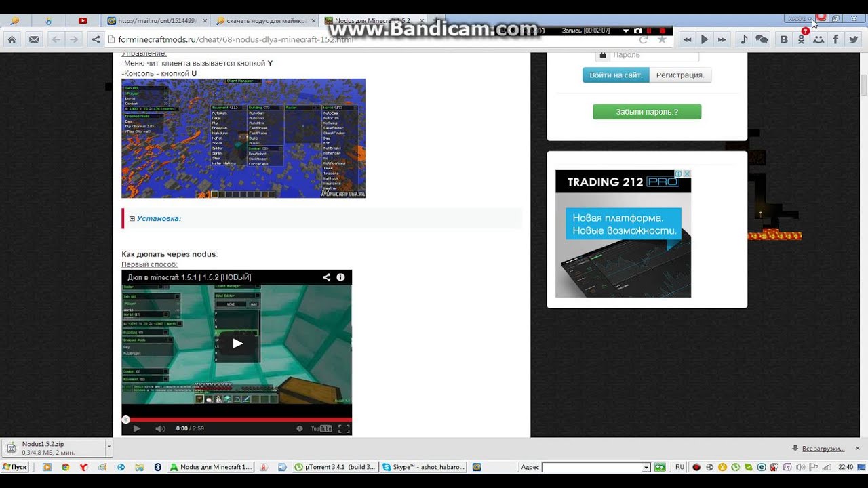Image resolution: width=868 pixels, height=488 pixels.
Task: Click the 'Все загрузки...' link
Action: (823, 449)
